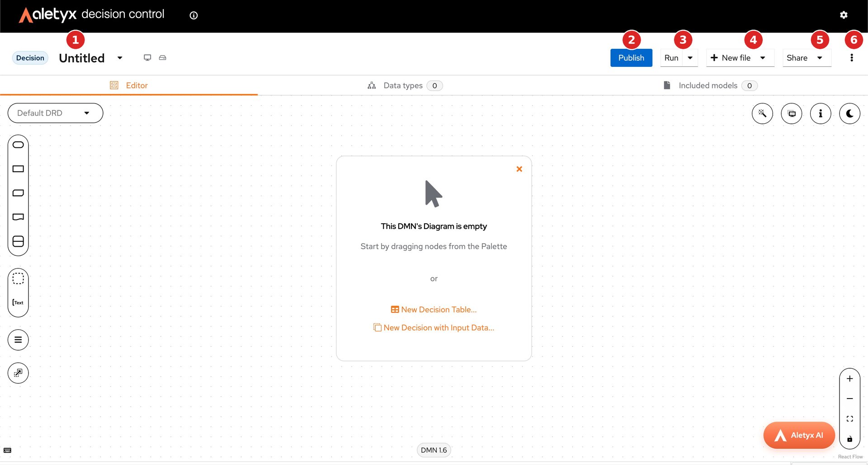Open the overlays panel icon
This screenshot has height=465, width=868.
click(x=792, y=113)
